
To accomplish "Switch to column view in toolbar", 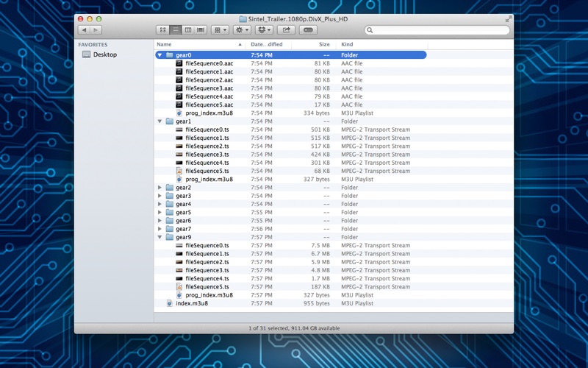I will point(188,30).
